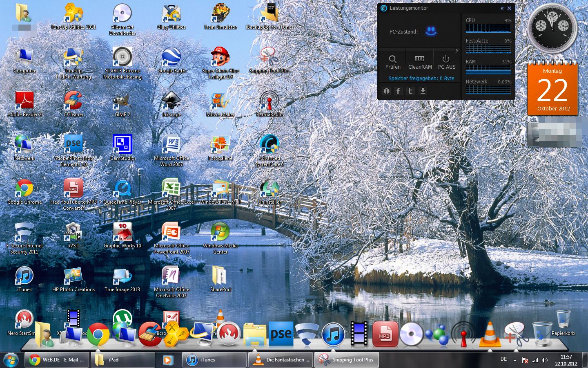This screenshot has height=368, width=588.
Task: Launch True Image 2013 shortcut
Action: pyautogui.click(x=122, y=279)
